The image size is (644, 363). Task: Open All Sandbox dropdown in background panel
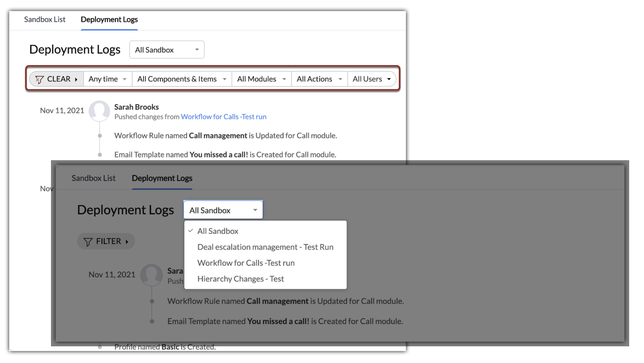tap(166, 50)
